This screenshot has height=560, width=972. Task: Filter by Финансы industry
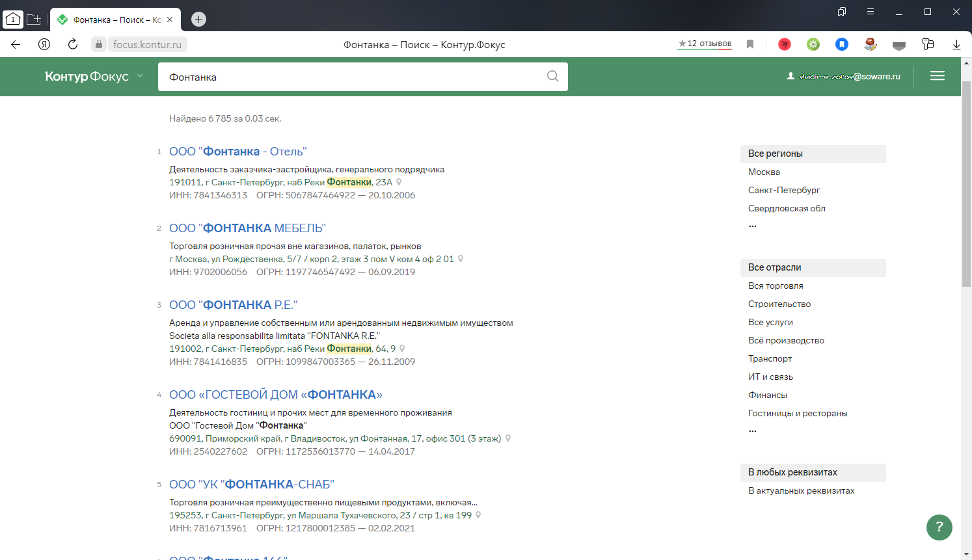[x=768, y=395]
